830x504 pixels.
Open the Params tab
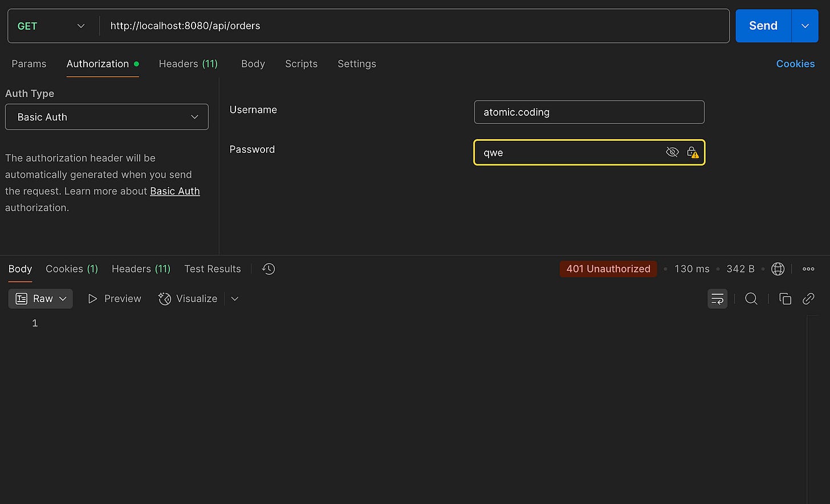pos(29,64)
